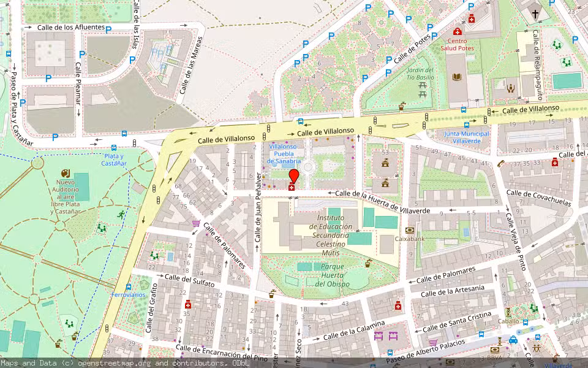Select the blue taxi icon on Paseo de Alberto Palacios

513,340
